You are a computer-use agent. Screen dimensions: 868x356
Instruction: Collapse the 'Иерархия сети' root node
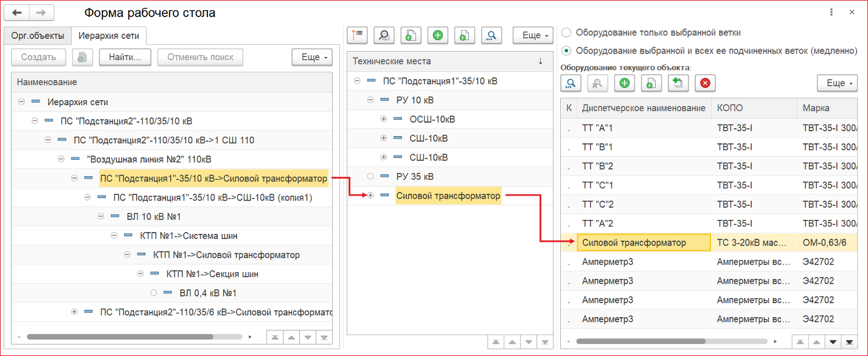coord(22,103)
